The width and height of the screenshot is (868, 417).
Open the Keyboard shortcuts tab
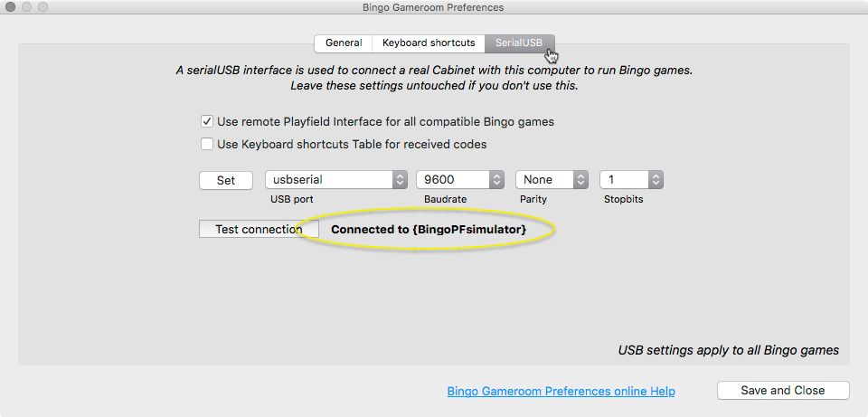click(429, 43)
